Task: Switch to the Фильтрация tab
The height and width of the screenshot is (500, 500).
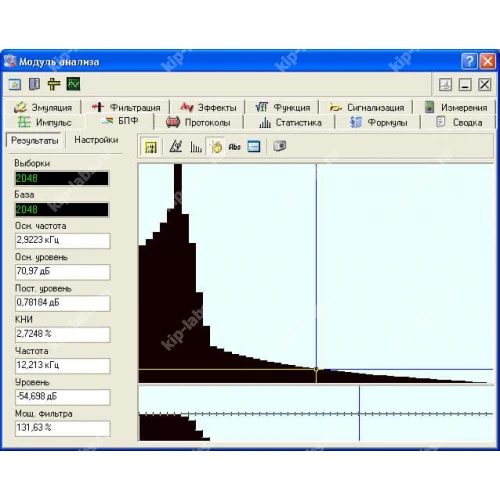Action: click(x=126, y=107)
